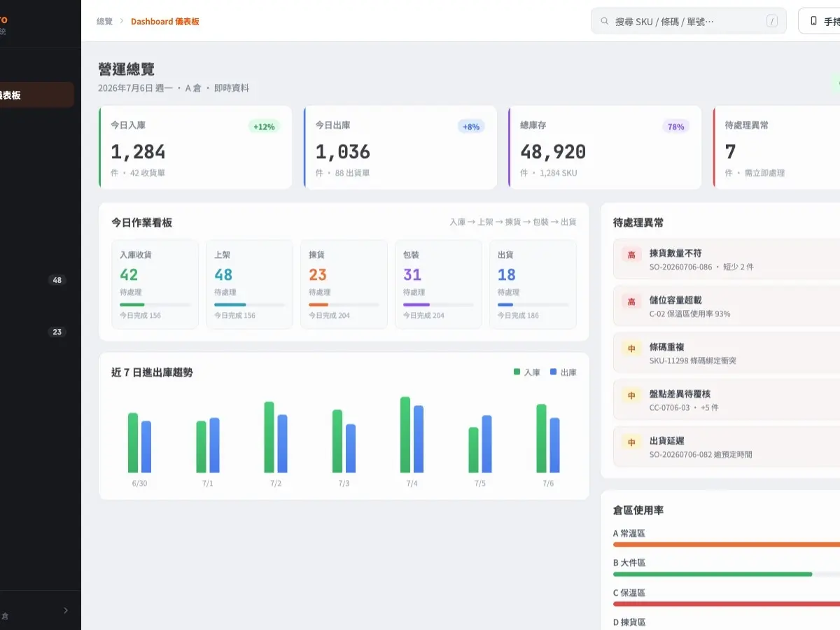Open the 出貨 kanban card
Screen dimensions: 840x630
coord(533,284)
